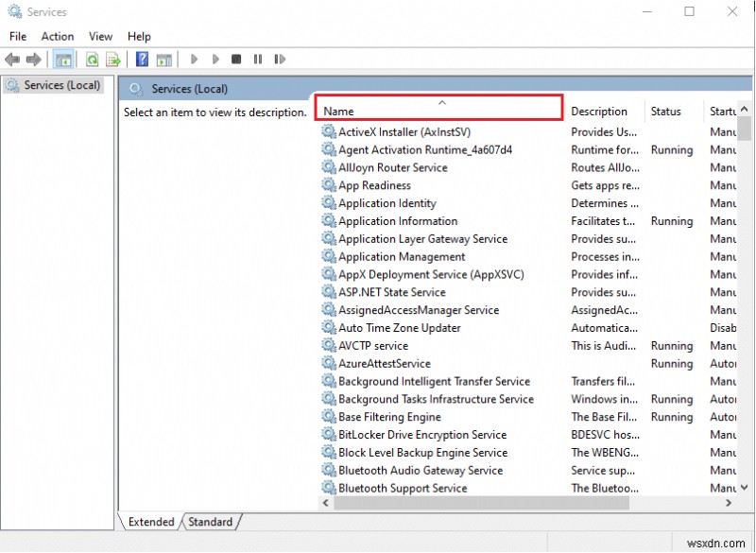The width and height of the screenshot is (756, 553).
Task: Switch to the Extended tab
Action: point(149,521)
